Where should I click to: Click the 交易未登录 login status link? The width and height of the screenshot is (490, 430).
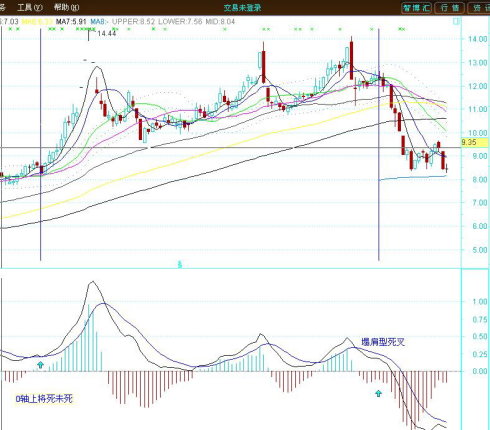242,8
